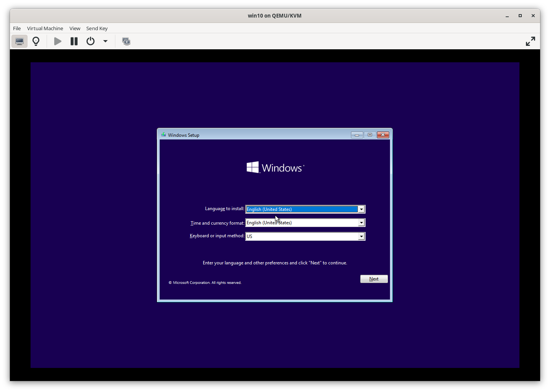550x392 pixels.
Task: Click the Windows logo in setup
Action: [x=275, y=168]
